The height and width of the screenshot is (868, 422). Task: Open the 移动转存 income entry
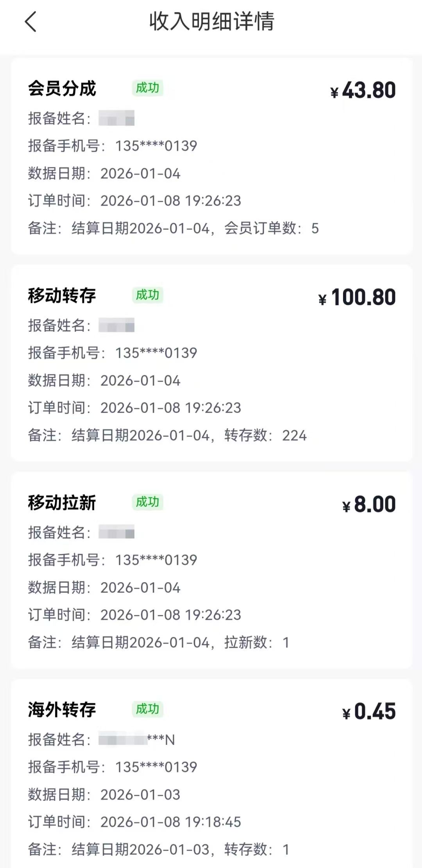point(62,295)
